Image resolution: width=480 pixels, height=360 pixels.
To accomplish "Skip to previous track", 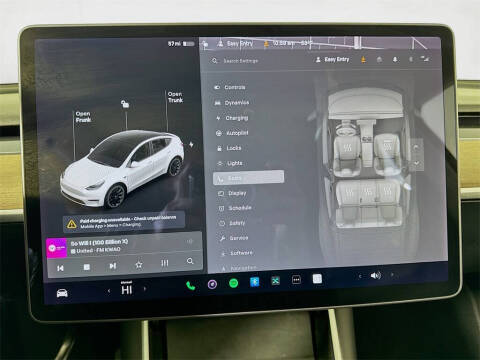I will 60,268.
